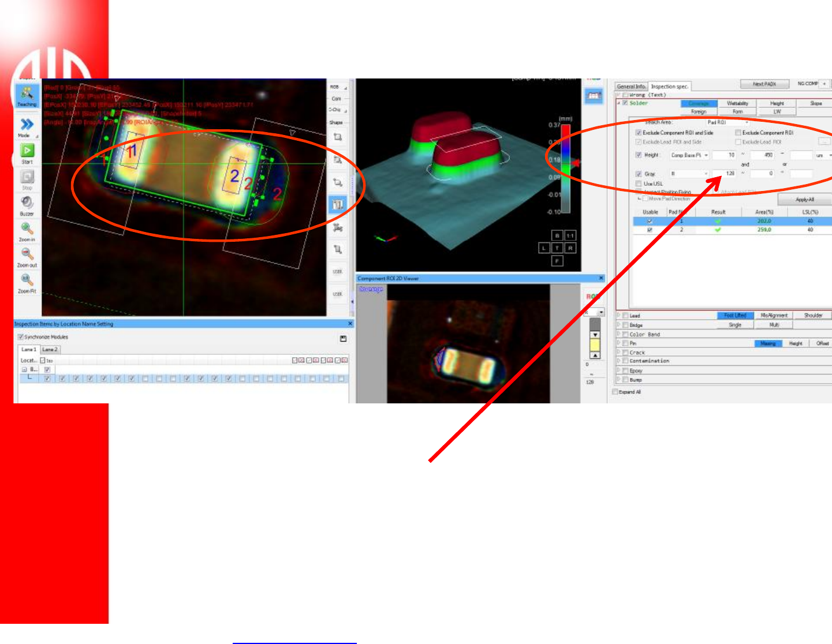Expand the Bridge inspection section
832x644 pixels.
pos(619,325)
